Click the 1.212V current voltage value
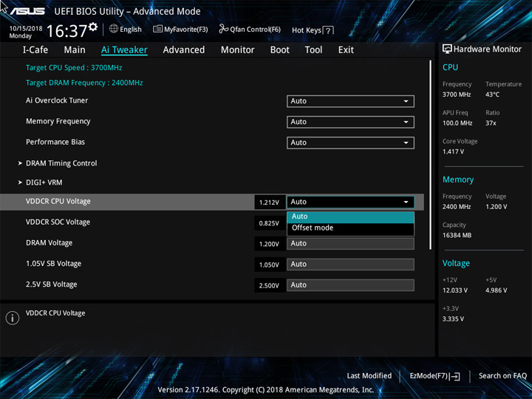The width and height of the screenshot is (532, 399). point(270,202)
